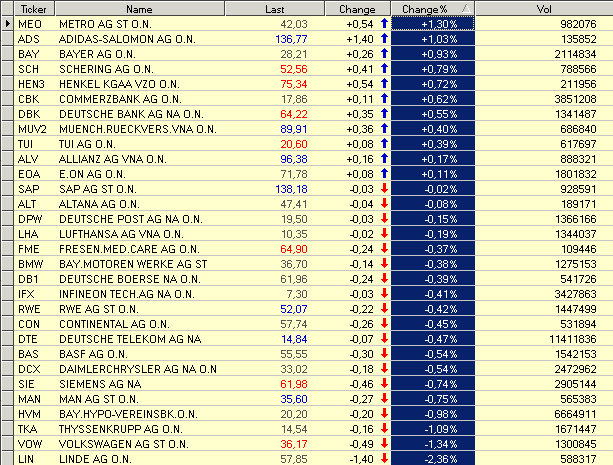
Task: Click the Last price 7,30 for Infineon
Action: click(x=297, y=294)
